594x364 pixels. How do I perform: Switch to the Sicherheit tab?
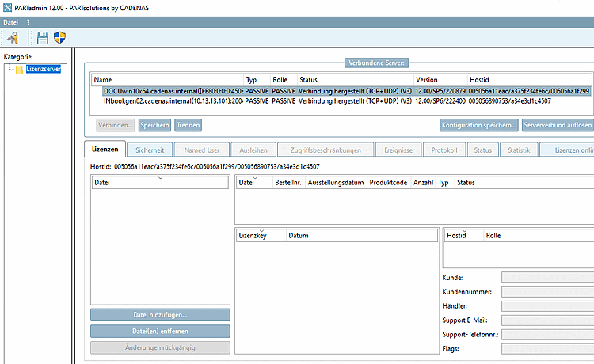coord(150,150)
